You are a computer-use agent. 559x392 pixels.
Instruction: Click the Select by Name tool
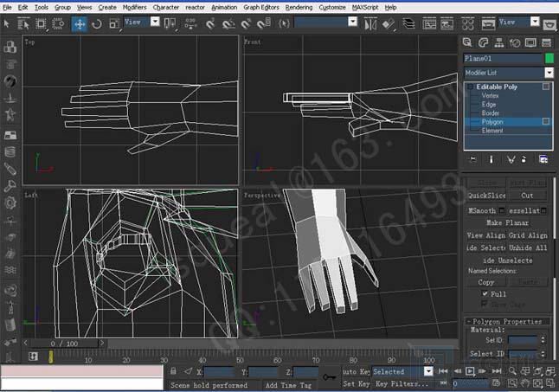click(23, 24)
